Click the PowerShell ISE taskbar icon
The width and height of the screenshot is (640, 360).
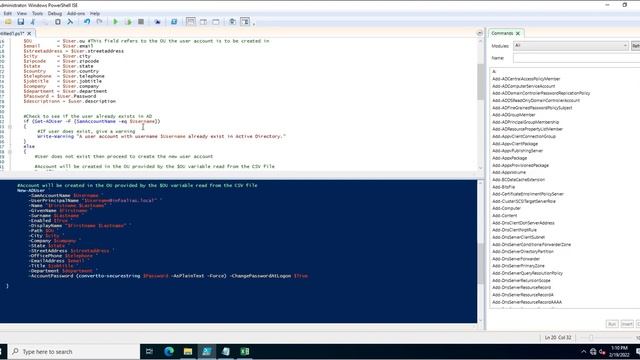207,351
